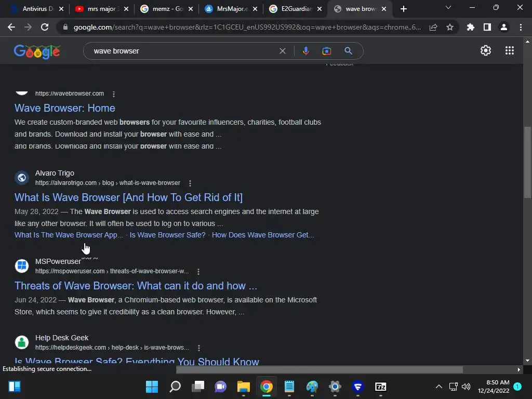Toggle Chrome side panel
Image resolution: width=532 pixels, height=399 pixels.
pyautogui.click(x=487, y=27)
